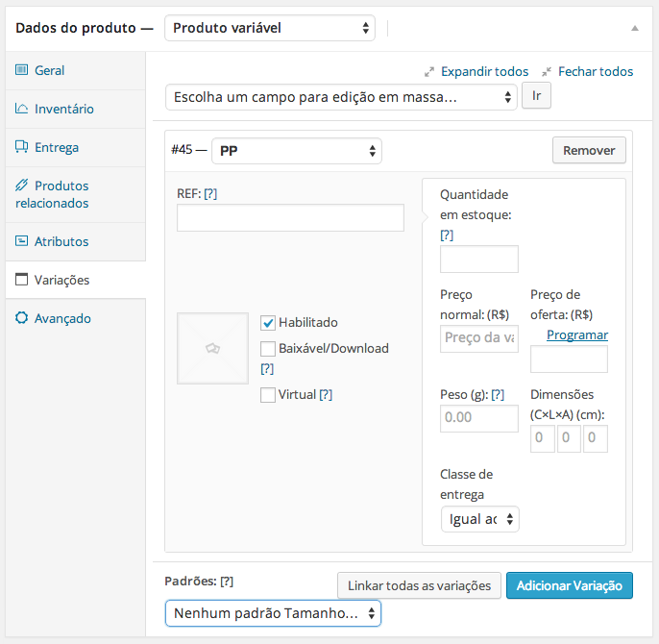659x644 pixels.
Task: Open the Produto variável type dropdown
Action: click(x=269, y=29)
